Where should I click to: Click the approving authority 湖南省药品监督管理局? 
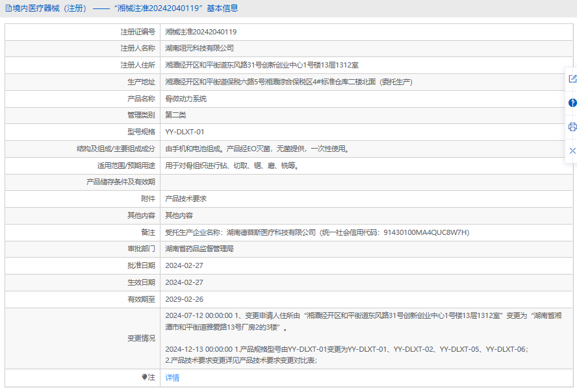click(x=199, y=249)
